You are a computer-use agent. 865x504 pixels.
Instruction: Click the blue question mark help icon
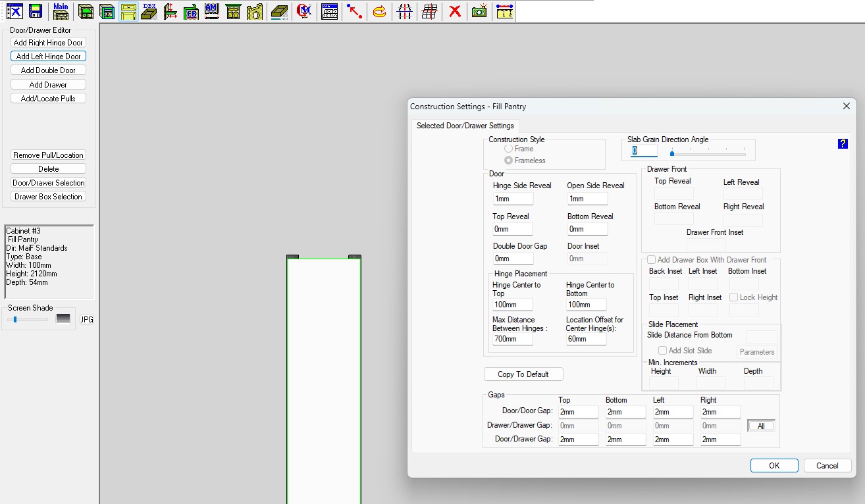[x=842, y=143]
